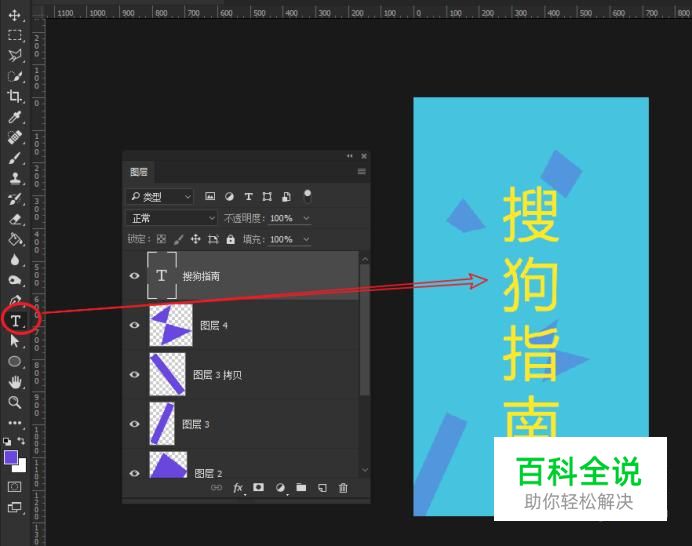Select the Healing Brush tool
Image resolution: width=692 pixels, height=546 pixels.
(x=15, y=137)
